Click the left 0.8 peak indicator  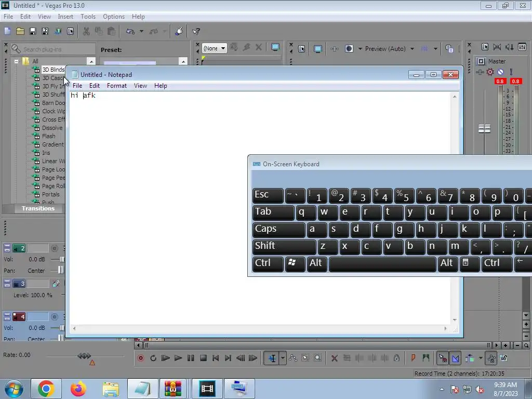click(500, 82)
